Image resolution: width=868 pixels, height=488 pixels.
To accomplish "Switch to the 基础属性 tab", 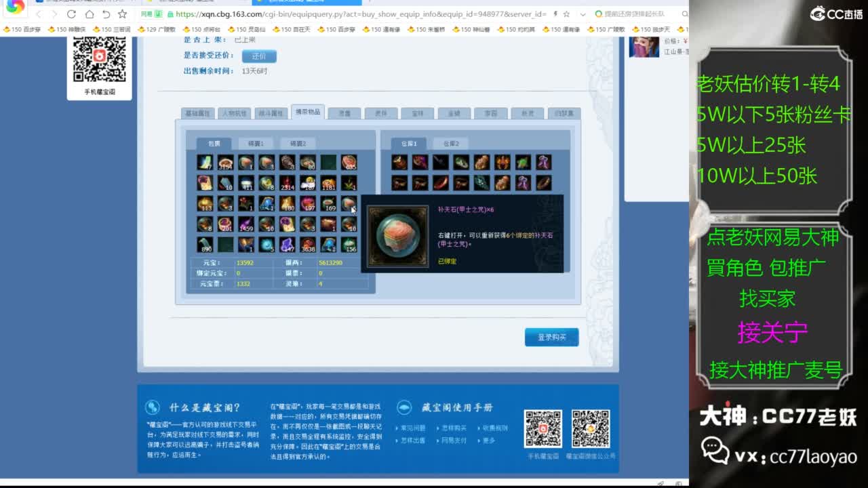I will tap(197, 114).
